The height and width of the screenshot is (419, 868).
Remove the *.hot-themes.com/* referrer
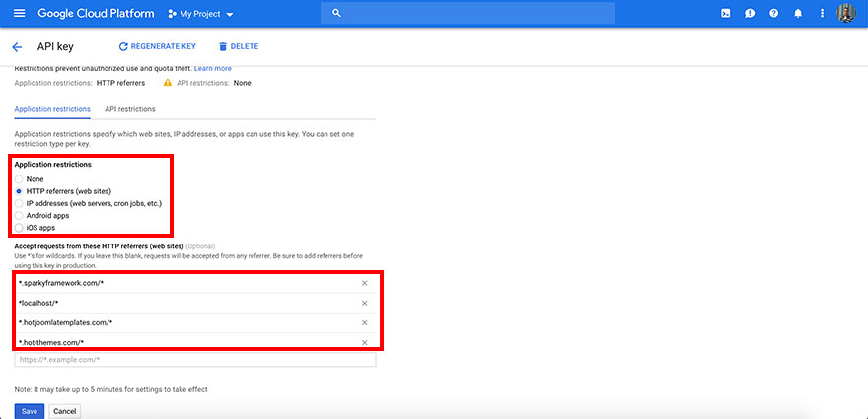(364, 343)
